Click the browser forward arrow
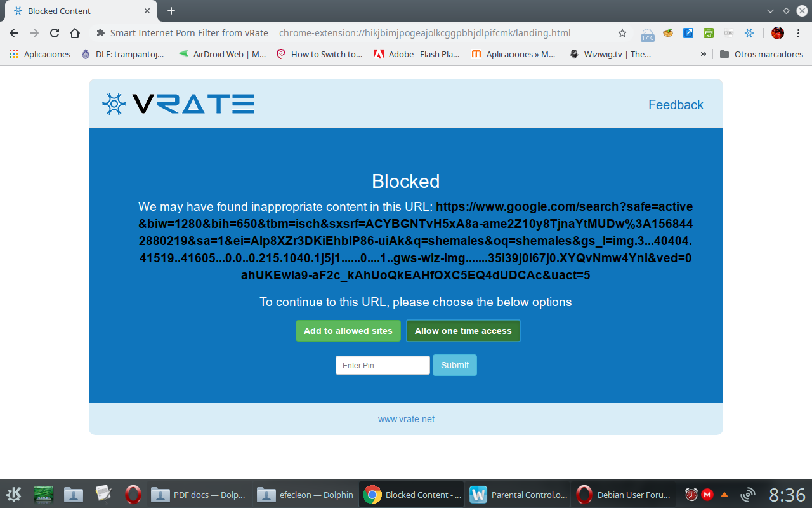Viewport: 812px width, 508px height. [x=34, y=33]
